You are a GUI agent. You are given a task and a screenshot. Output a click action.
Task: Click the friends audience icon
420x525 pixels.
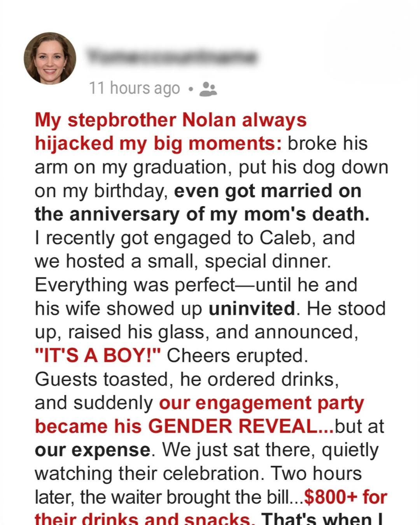(208, 89)
